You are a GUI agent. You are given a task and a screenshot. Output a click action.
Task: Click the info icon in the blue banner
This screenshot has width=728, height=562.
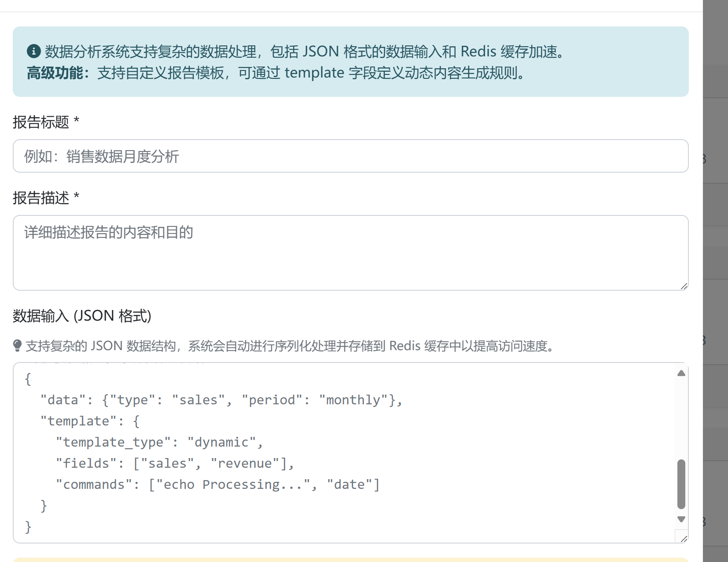point(34,52)
